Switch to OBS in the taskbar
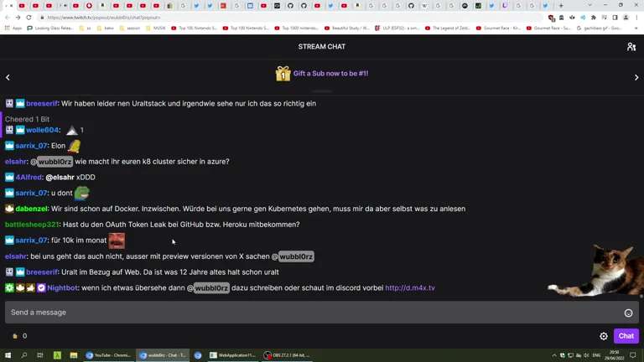Viewport: 644px width, 362px height. [x=287, y=355]
